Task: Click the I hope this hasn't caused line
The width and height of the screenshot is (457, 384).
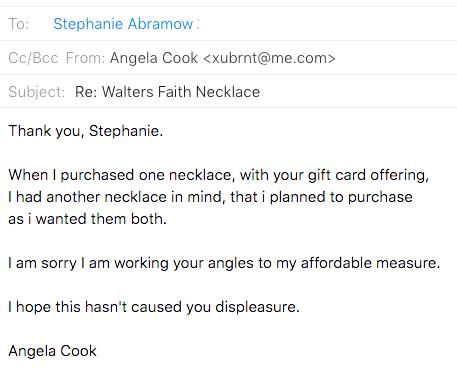Action: (x=154, y=307)
